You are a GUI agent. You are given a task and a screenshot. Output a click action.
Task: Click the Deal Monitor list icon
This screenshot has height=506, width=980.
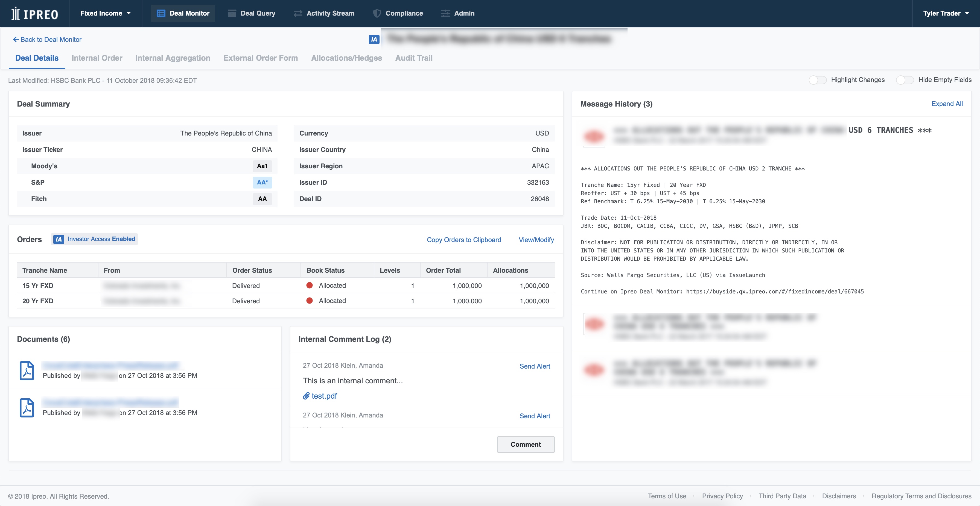(x=161, y=13)
